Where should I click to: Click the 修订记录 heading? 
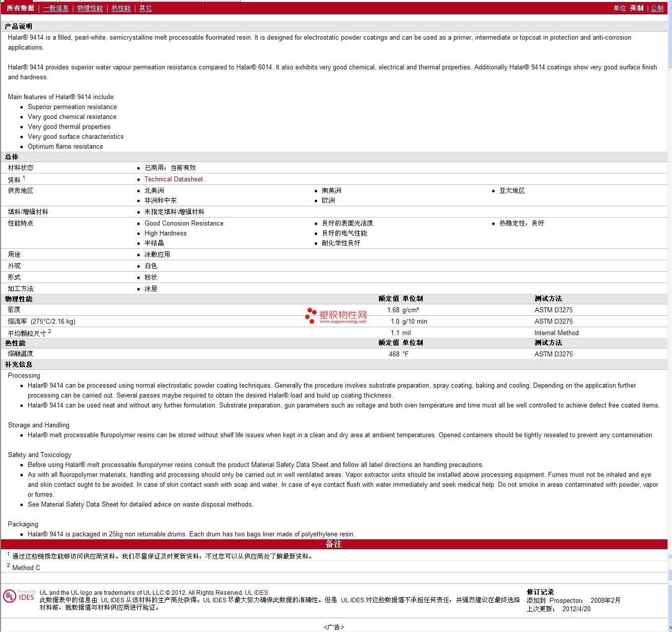coord(540,592)
